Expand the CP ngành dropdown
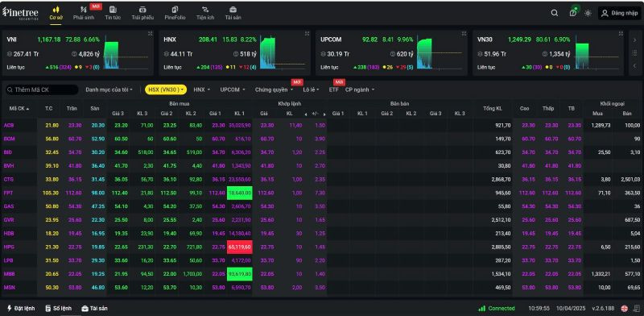This screenshot has width=644, height=316. pos(360,89)
